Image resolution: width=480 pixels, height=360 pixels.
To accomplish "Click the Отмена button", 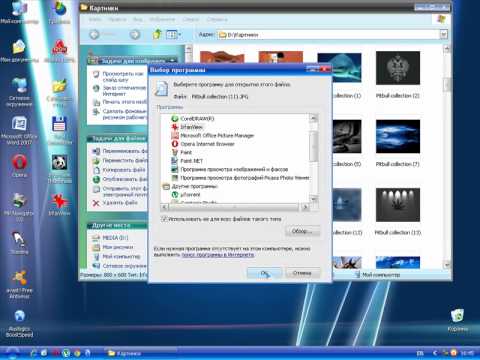I will [302, 273].
